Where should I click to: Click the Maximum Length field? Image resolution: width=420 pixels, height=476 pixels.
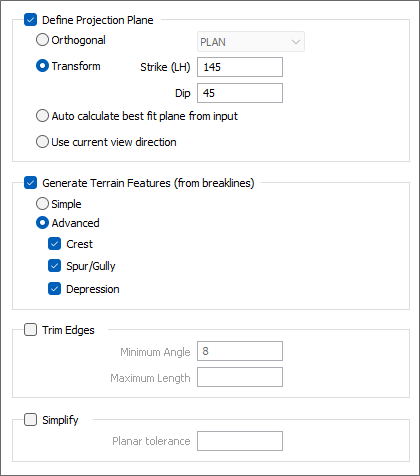(x=240, y=377)
